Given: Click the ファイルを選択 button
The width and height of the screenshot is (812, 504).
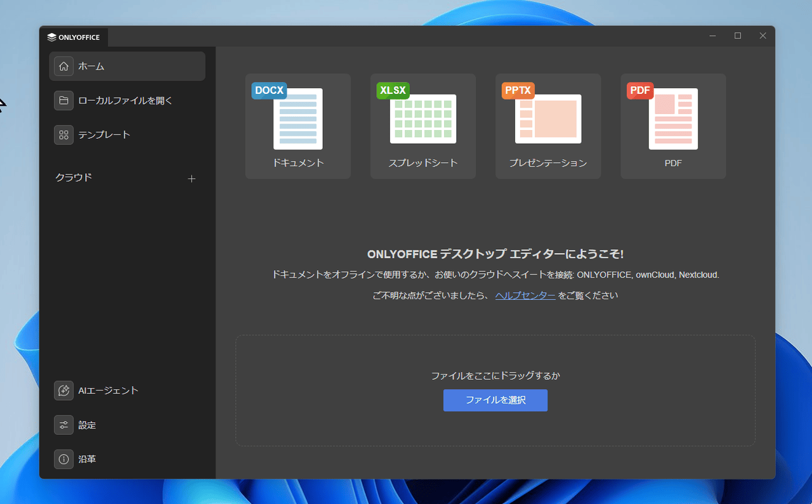Looking at the screenshot, I should 495,401.
